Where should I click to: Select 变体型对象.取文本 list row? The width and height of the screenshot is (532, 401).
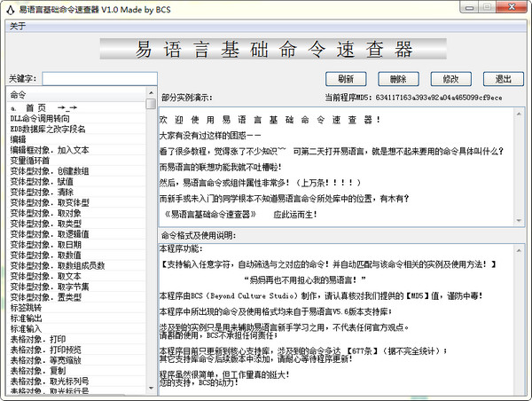coord(76,276)
